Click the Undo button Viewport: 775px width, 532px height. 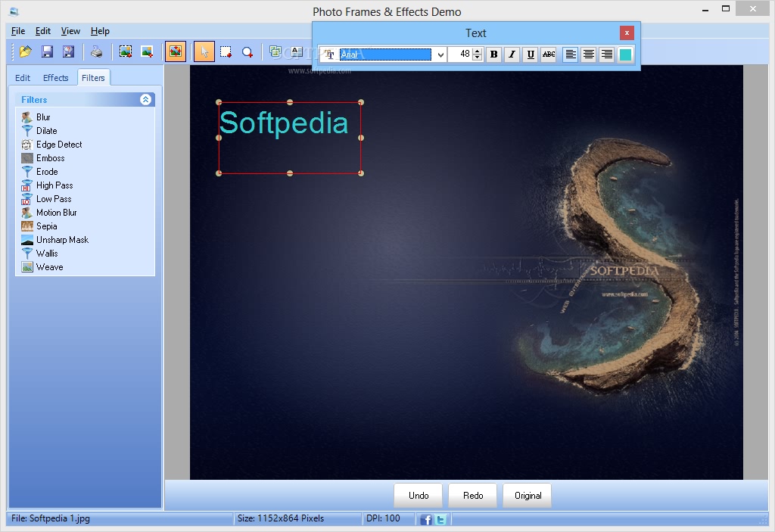(419, 496)
